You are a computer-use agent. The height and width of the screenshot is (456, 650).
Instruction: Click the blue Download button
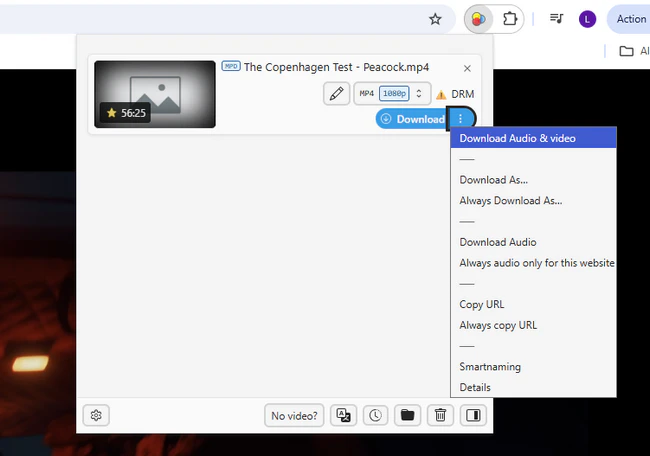tap(411, 119)
